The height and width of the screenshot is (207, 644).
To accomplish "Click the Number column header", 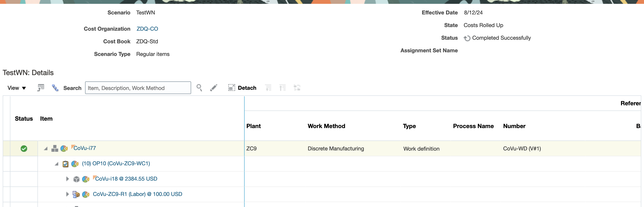I will tap(514, 126).
